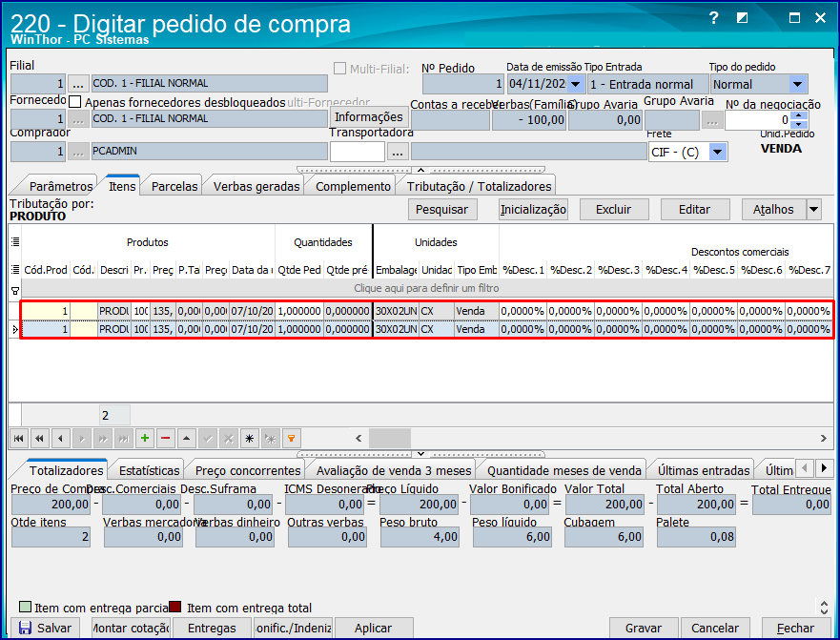The width and height of the screenshot is (840, 640).
Task: Go to previous record arrow
Action: (60, 439)
